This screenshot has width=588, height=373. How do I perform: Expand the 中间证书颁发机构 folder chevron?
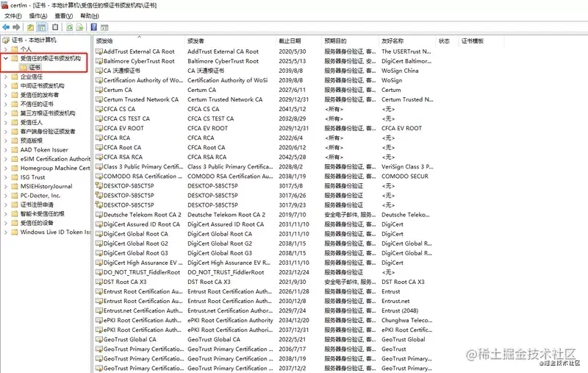tap(6, 85)
